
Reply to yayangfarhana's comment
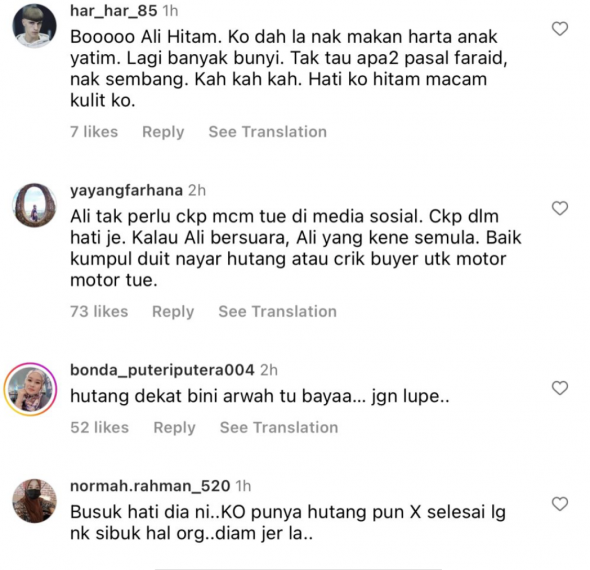(x=173, y=312)
